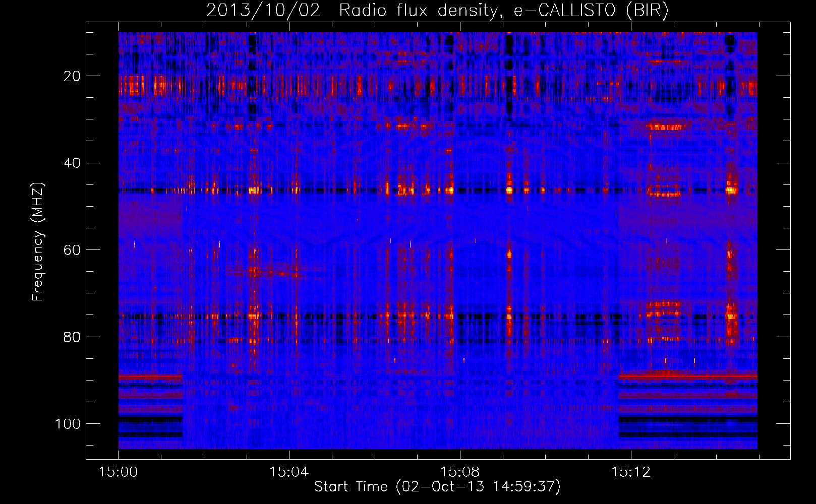
Task: Click the '15:04' time tick label
Action: (x=289, y=472)
